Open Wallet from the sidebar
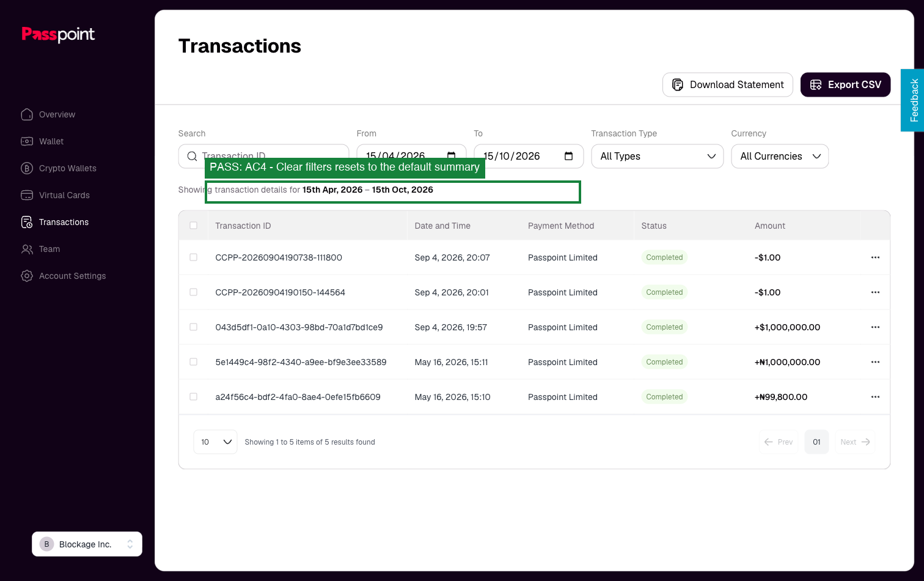The image size is (924, 581). coord(42,141)
